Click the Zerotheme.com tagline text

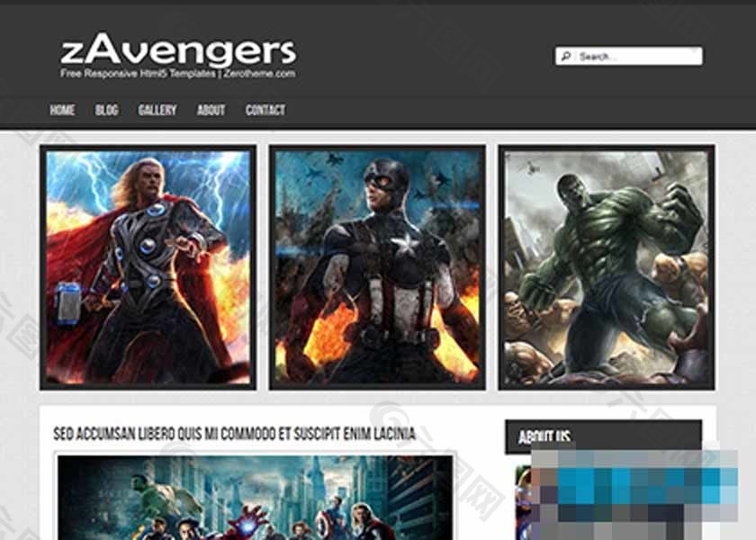[259, 74]
